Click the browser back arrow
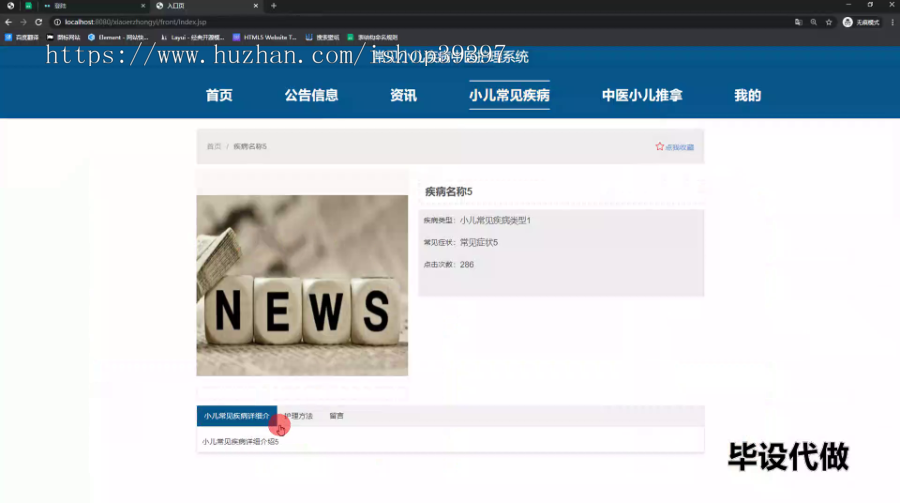The image size is (900, 503). 8,22
